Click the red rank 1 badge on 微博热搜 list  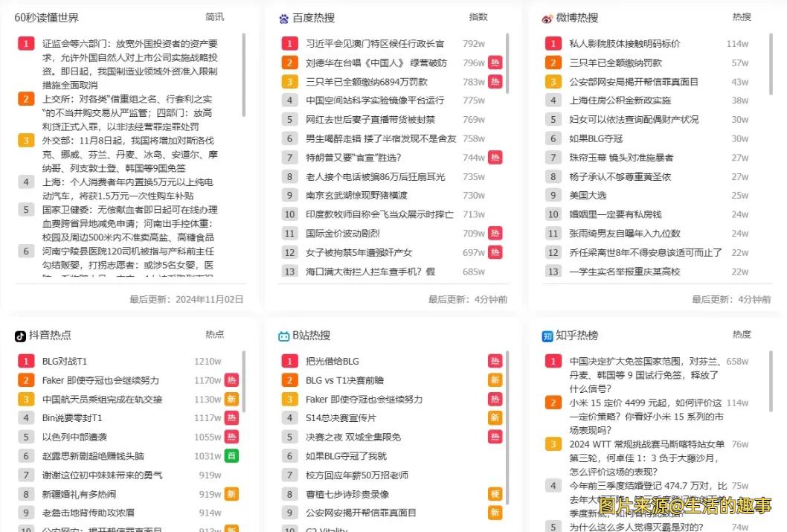click(553, 43)
